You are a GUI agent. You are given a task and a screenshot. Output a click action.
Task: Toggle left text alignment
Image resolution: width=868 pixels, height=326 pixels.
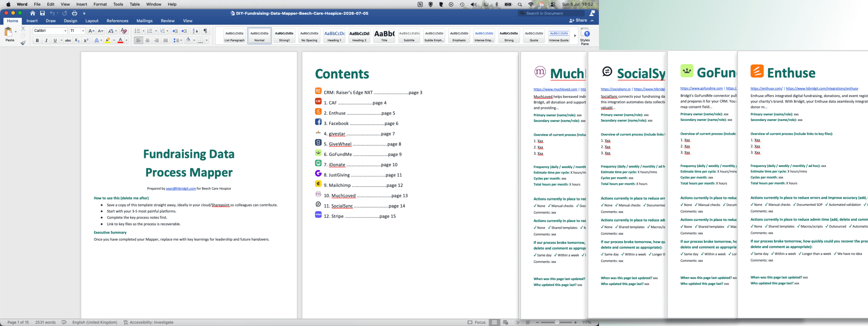pos(139,41)
